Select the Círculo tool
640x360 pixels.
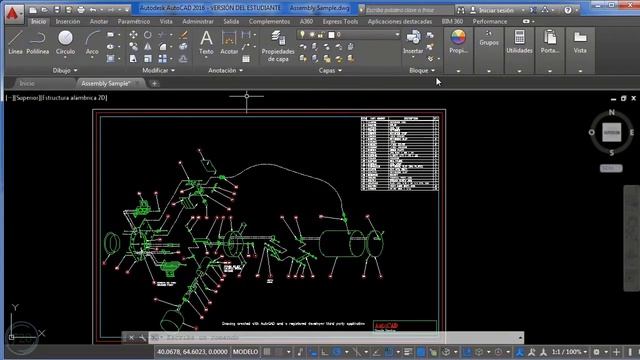click(x=65, y=43)
